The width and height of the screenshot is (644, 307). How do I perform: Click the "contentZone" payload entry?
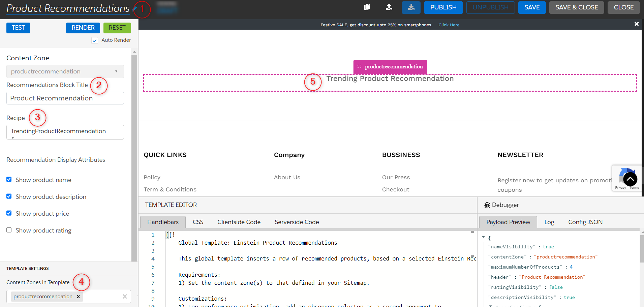543,257
